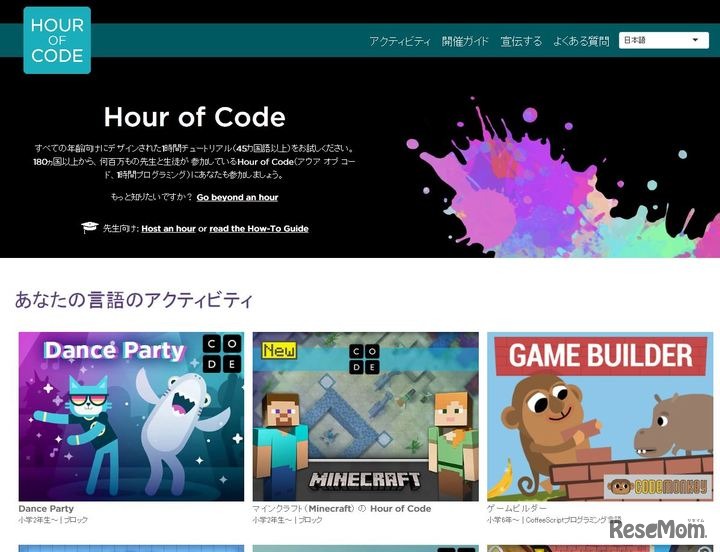Open the Game Builder activity thumbnail
The height and width of the screenshot is (552, 720).
point(600,417)
